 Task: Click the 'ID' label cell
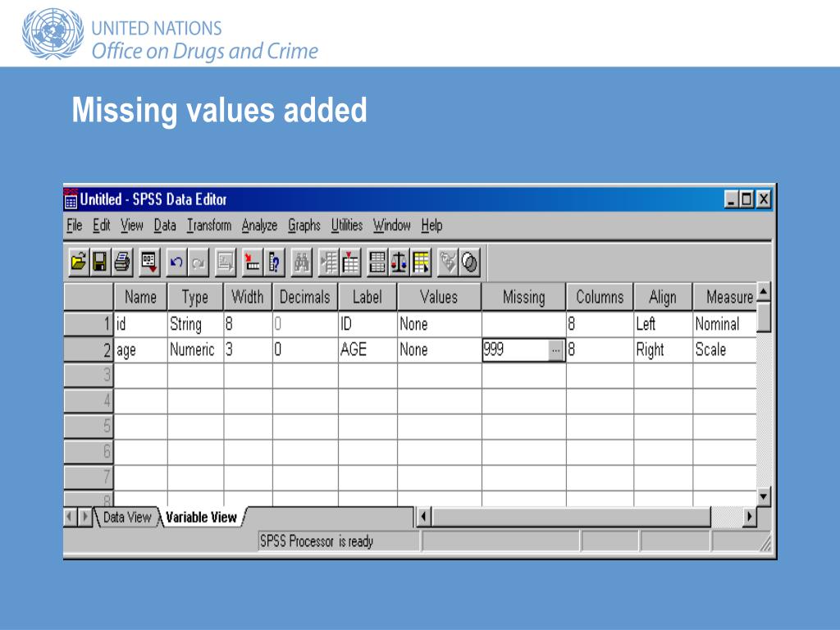click(367, 323)
